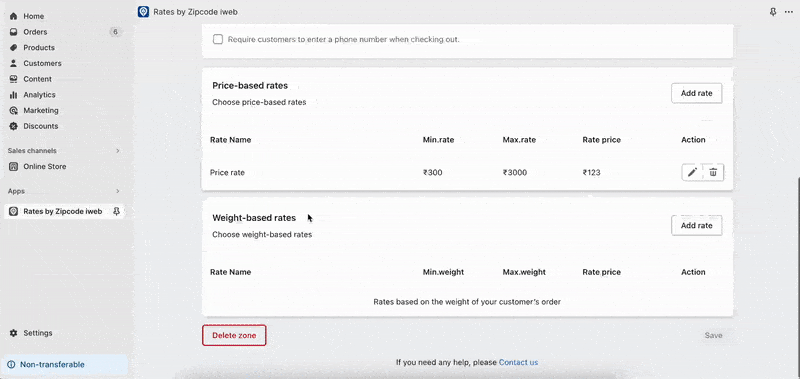Open Analytics in the sidebar

pos(39,95)
